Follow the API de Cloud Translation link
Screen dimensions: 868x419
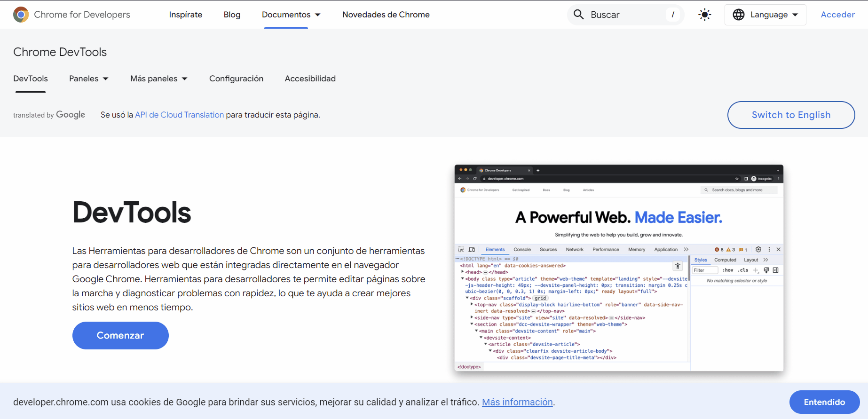(x=179, y=115)
